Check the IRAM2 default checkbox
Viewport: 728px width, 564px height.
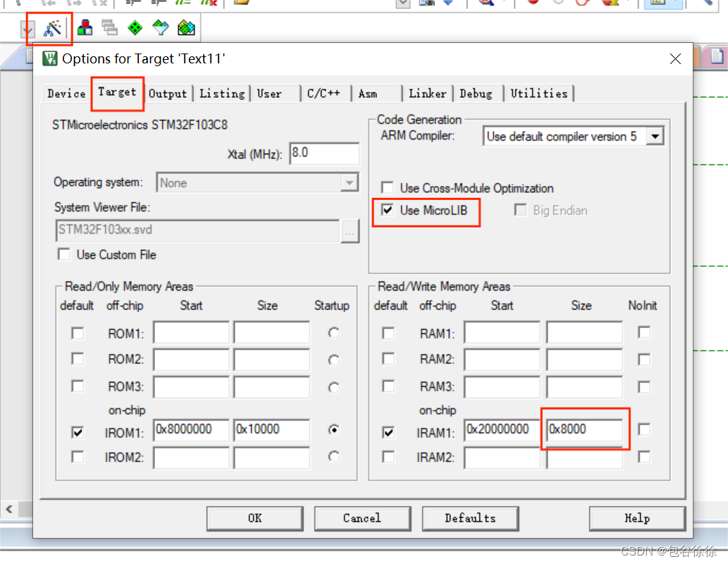pyautogui.click(x=388, y=457)
